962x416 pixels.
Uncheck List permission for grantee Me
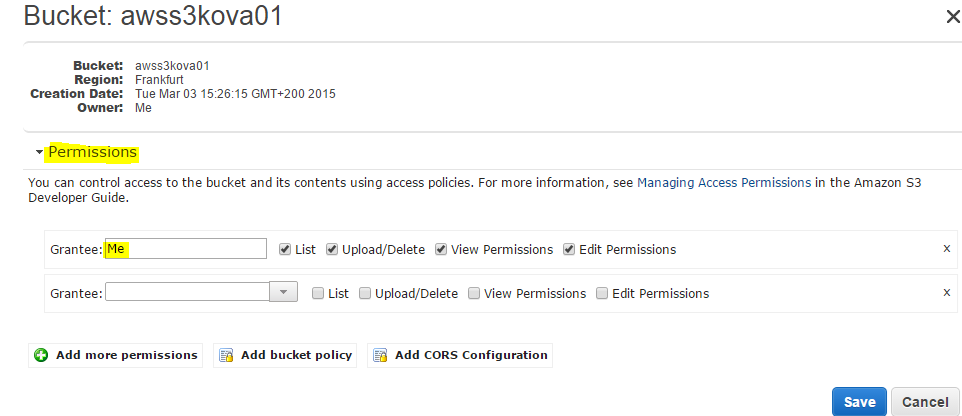285,249
